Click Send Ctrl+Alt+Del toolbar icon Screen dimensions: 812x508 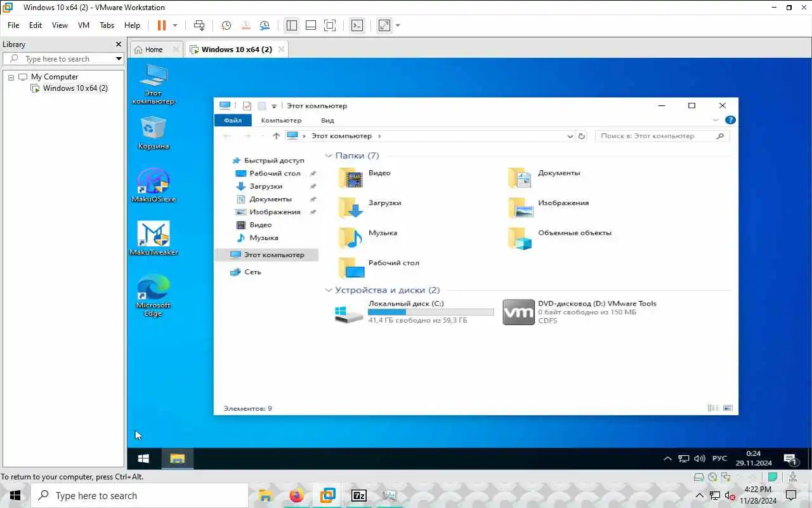click(x=199, y=25)
